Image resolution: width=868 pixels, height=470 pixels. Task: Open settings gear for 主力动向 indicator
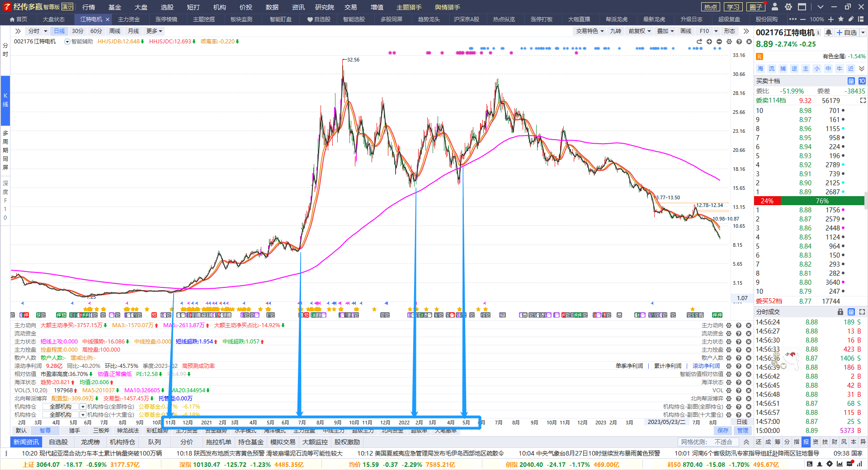click(x=729, y=325)
